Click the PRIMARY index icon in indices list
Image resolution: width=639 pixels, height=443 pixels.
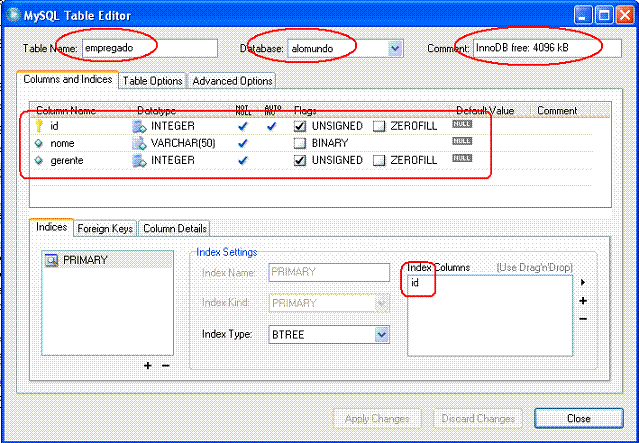(x=51, y=260)
